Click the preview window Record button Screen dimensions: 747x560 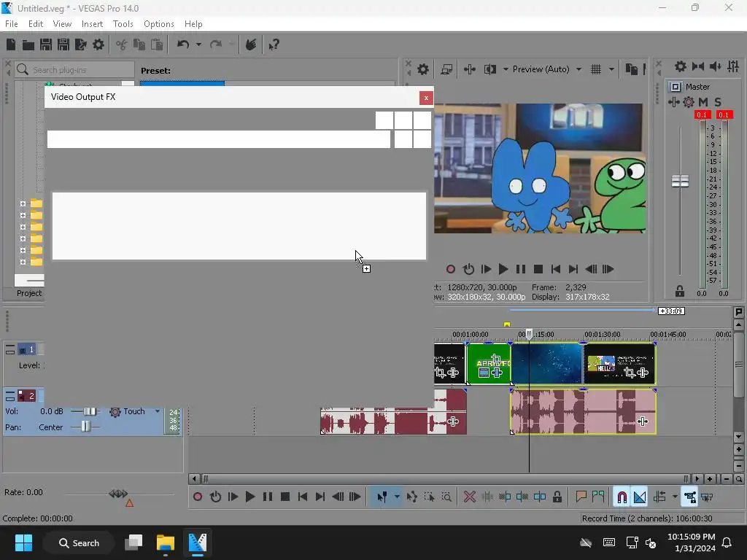pos(451,269)
